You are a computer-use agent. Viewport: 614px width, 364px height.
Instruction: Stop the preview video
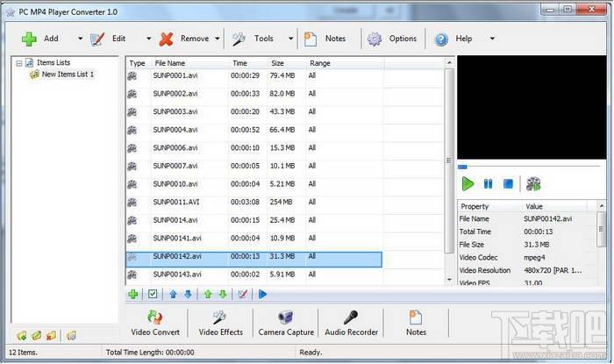(508, 183)
